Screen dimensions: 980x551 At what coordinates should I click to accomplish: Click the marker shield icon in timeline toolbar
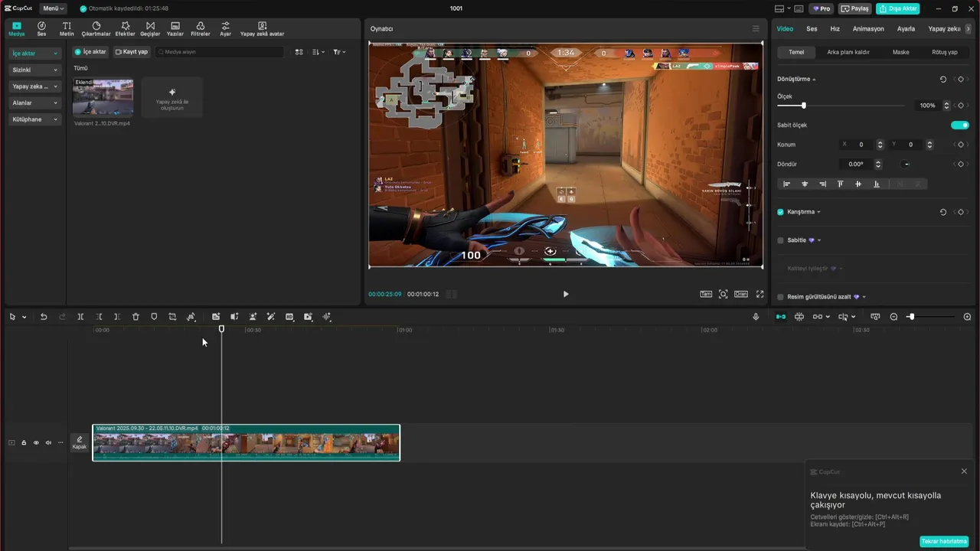click(154, 317)
